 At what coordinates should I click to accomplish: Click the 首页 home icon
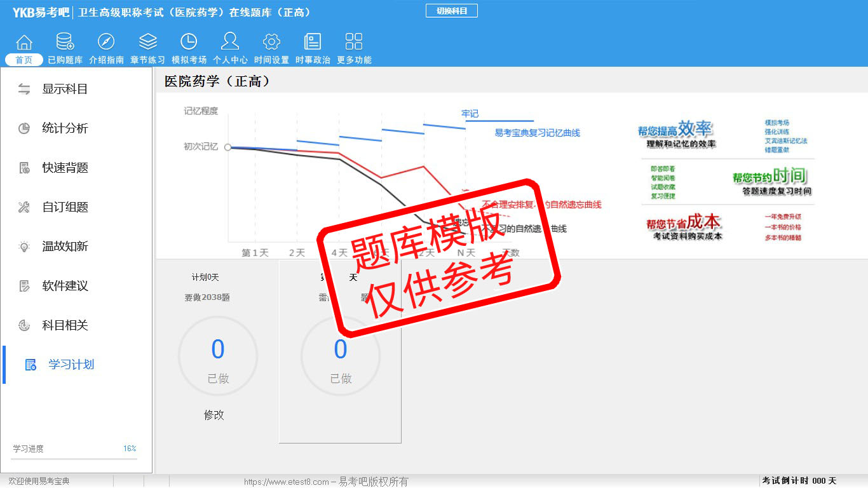point(24,43)
